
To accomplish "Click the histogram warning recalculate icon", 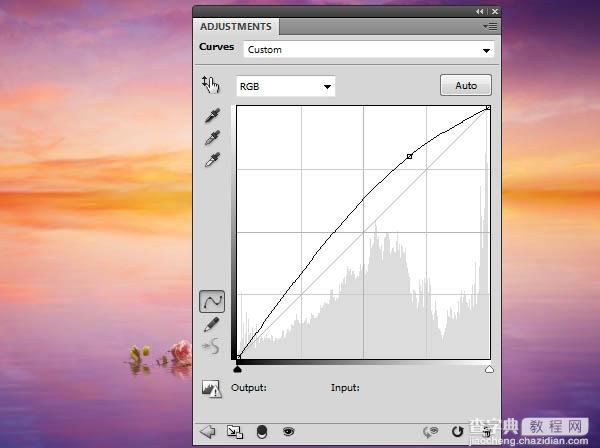I will pos(212,389).
